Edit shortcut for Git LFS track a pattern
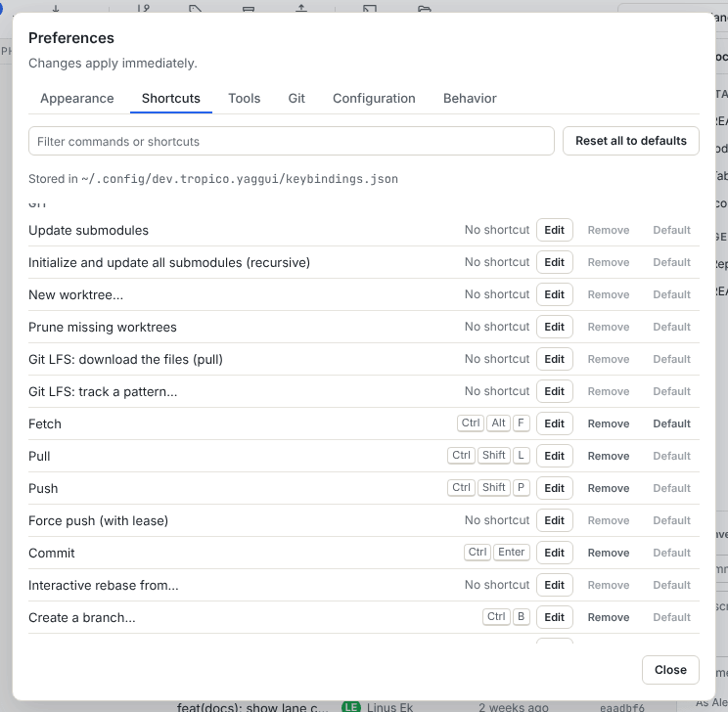This screenshot has width=728, height=712. (555, 391)
